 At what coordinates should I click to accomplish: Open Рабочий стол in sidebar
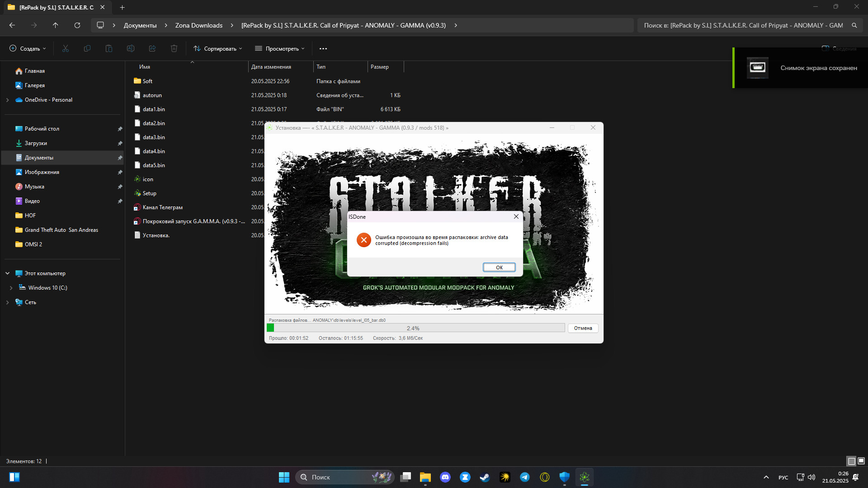click(62, 129)
